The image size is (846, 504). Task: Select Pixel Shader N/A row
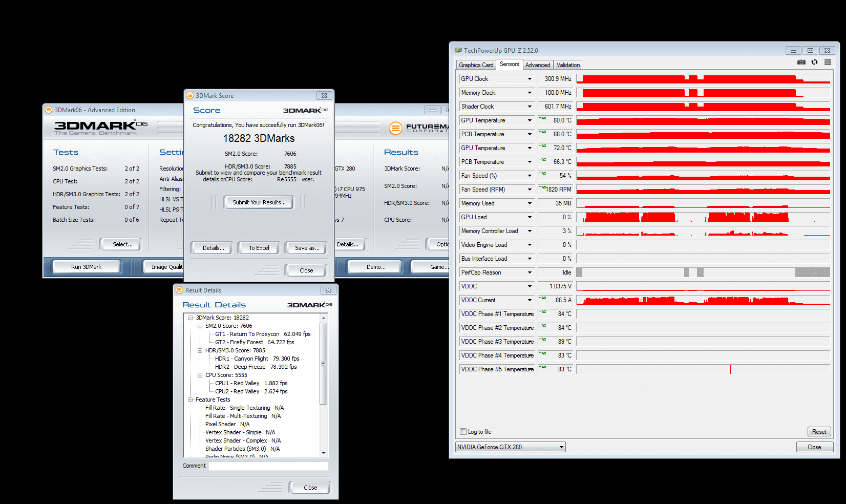(227, 424)
